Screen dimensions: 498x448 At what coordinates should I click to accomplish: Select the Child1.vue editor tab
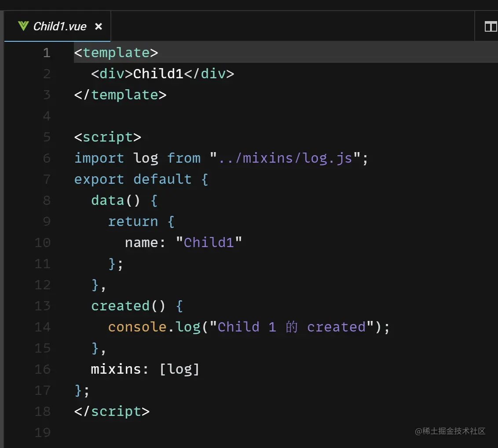tap(58, 26)
